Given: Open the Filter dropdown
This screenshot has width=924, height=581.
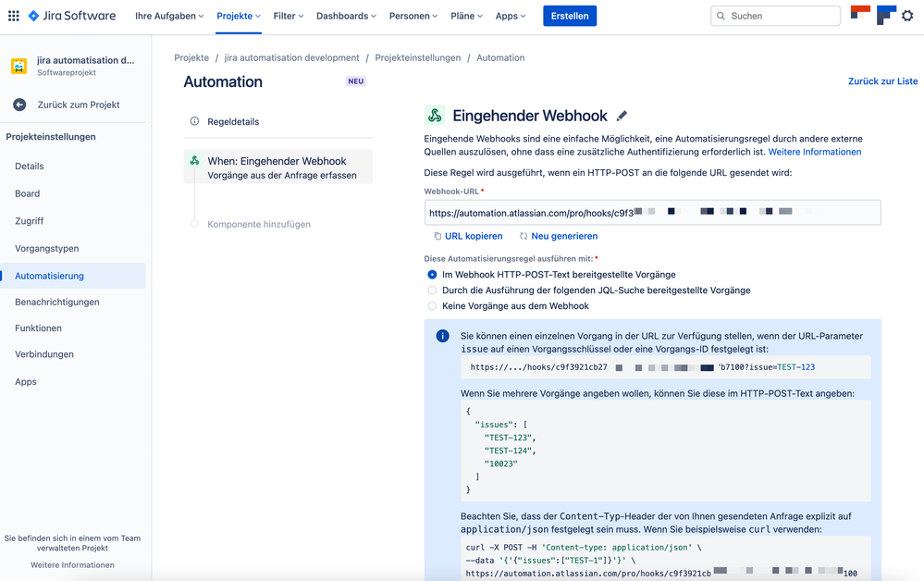Looking at the screenshot, I should click(289, 16).
